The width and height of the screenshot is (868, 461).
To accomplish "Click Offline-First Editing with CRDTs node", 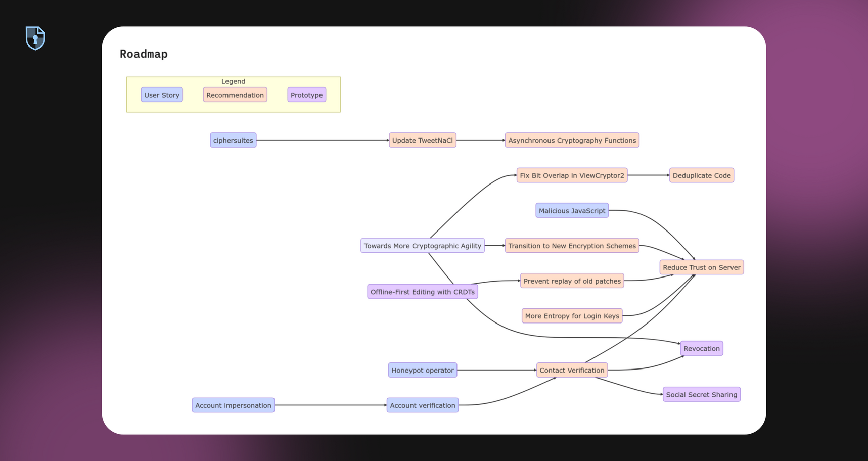I will [x=422, y=292].
